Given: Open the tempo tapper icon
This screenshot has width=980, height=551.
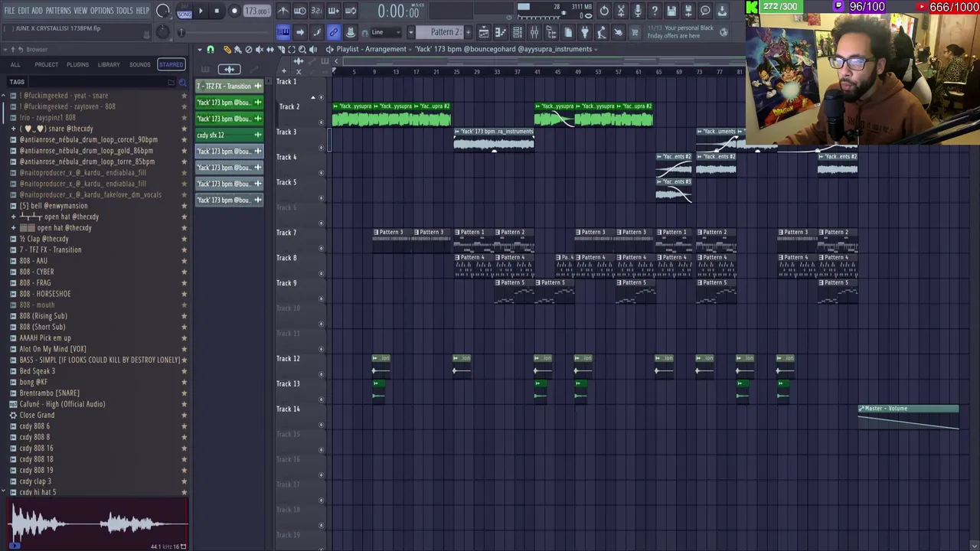Looking at the screenshot, I should click(x=602, y=32).
